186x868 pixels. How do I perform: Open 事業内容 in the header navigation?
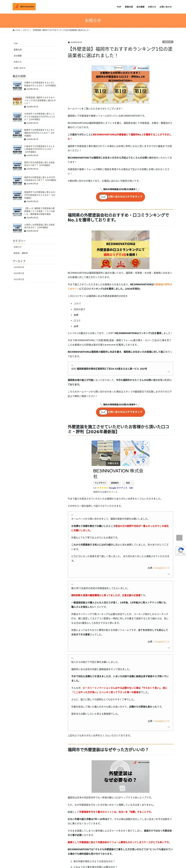coord(129,7)
